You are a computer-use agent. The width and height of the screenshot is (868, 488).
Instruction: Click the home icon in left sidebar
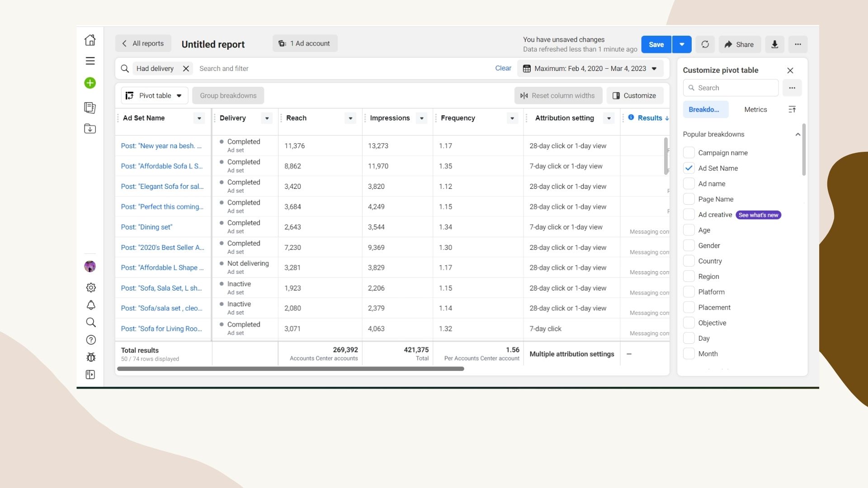[x=90, y=40]
